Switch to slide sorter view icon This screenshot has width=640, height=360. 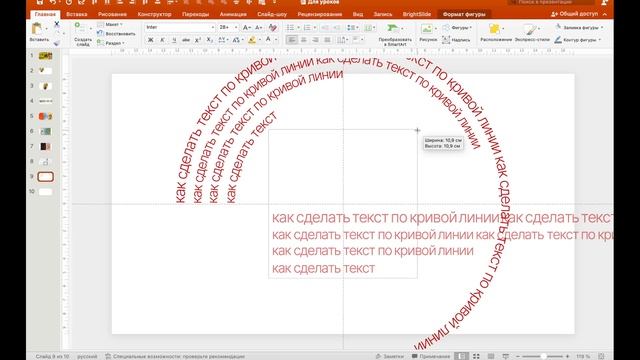coord(476,356)
